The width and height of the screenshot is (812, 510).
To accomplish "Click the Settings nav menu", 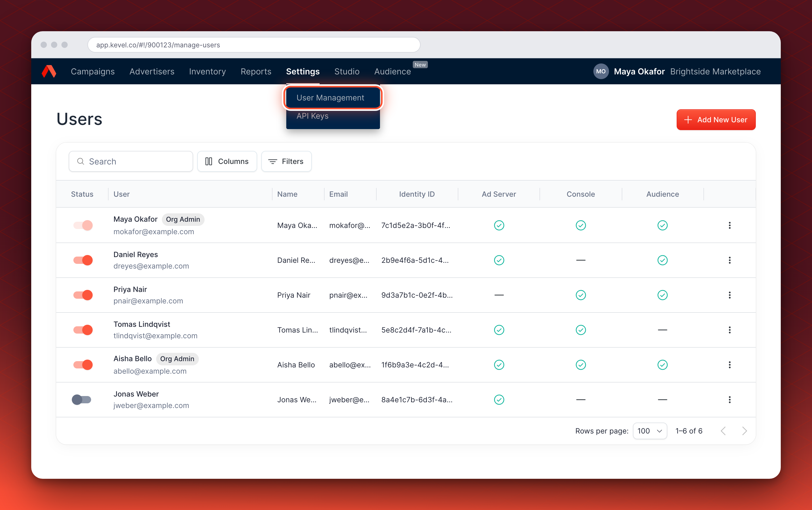I will pos(303,72).
